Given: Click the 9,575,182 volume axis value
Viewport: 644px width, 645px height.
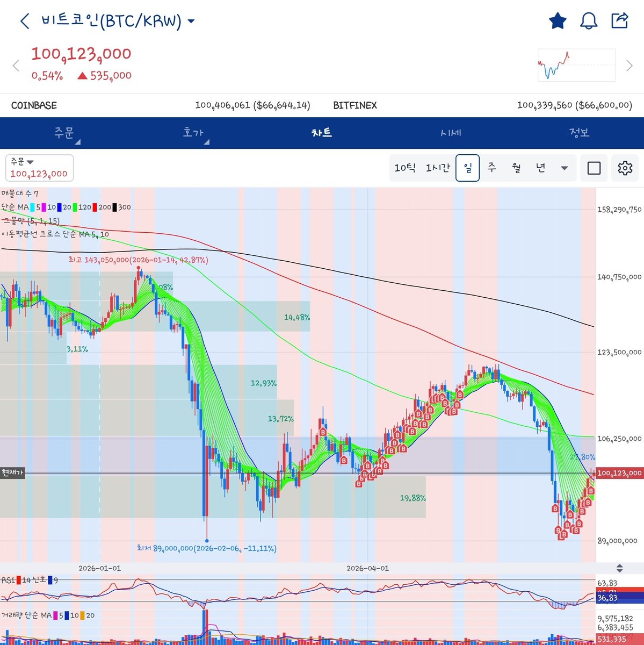Looking at the screenshot, I should 615,619.
